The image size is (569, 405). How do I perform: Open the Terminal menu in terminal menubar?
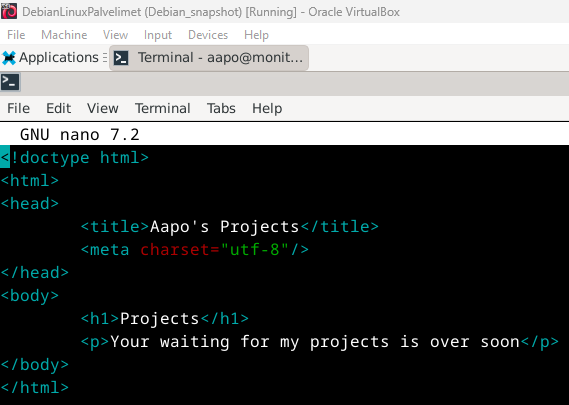tap(163, 108)
